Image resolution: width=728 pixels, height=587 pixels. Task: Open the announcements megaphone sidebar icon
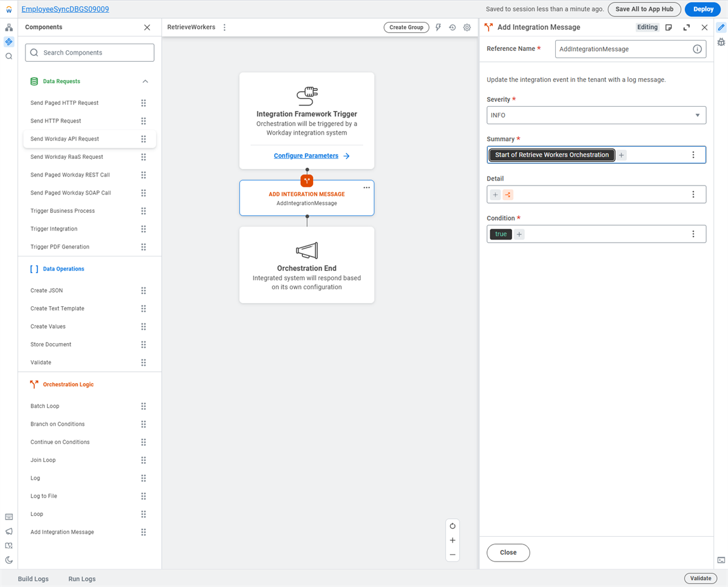coord(8,531)
